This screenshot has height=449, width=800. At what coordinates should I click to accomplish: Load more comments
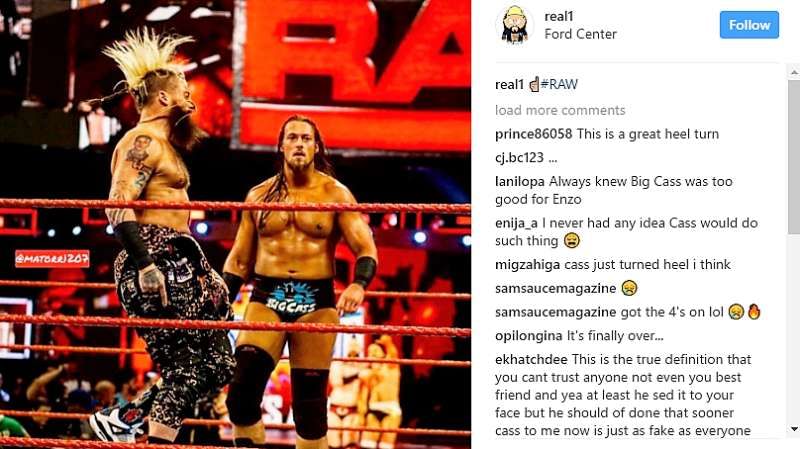pos(560,110)
